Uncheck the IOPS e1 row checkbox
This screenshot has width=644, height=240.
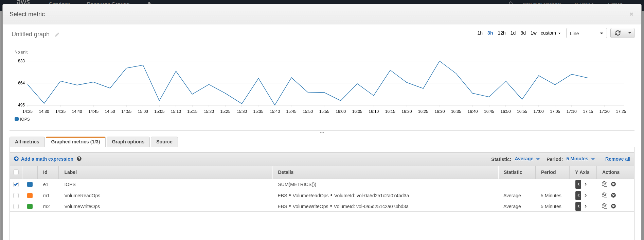click(16, 184)
